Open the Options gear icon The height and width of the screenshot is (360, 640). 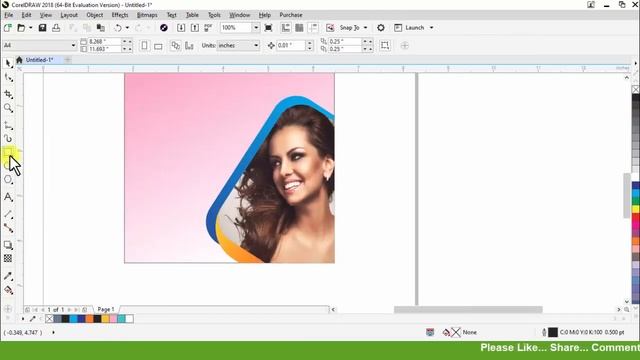pyautogui.click(x=380, y=28)
